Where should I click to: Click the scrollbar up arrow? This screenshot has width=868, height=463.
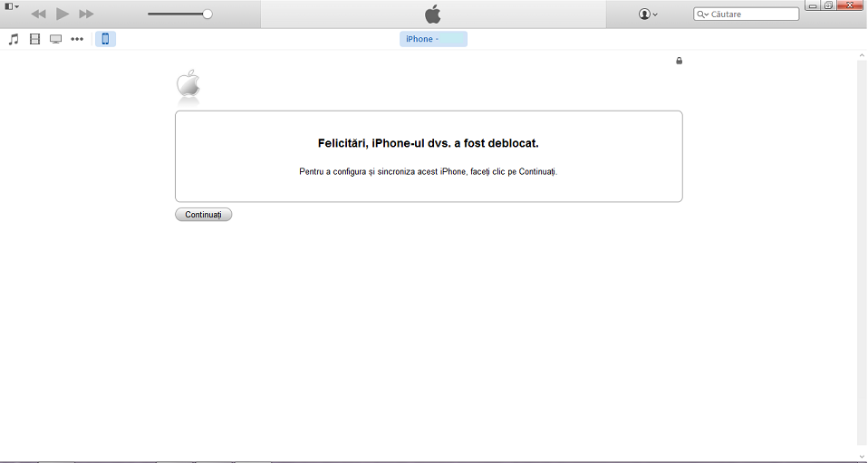(862, 55)
